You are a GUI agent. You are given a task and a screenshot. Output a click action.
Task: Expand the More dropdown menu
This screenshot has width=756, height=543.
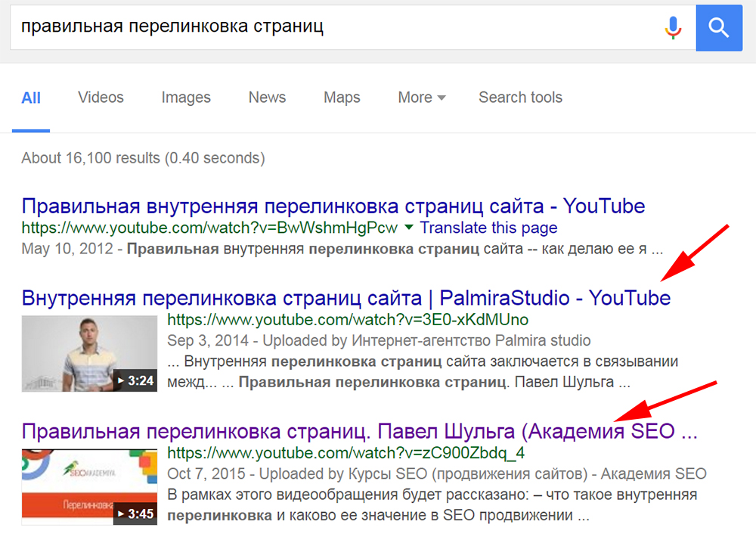coord(421,98)
